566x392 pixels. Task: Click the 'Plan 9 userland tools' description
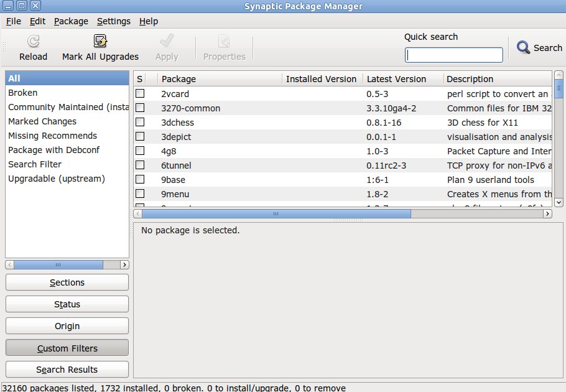coord(491,180)
